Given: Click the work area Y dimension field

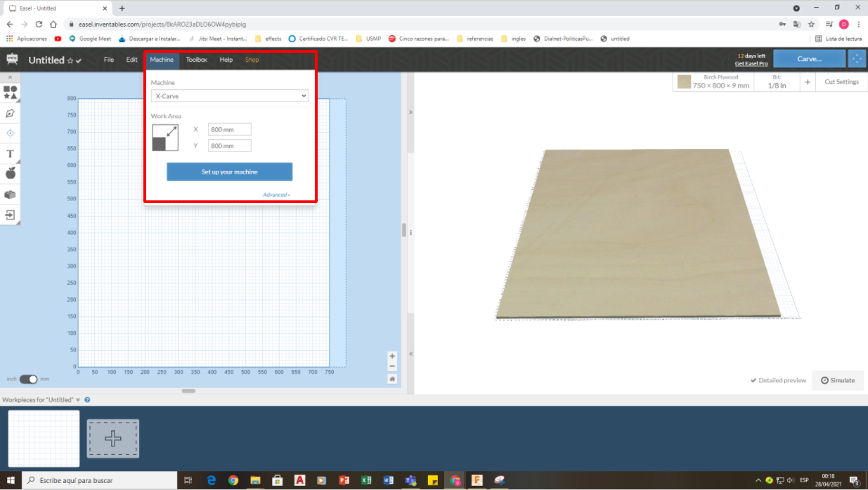Looking at the screenshot, I should pos(229,146).
